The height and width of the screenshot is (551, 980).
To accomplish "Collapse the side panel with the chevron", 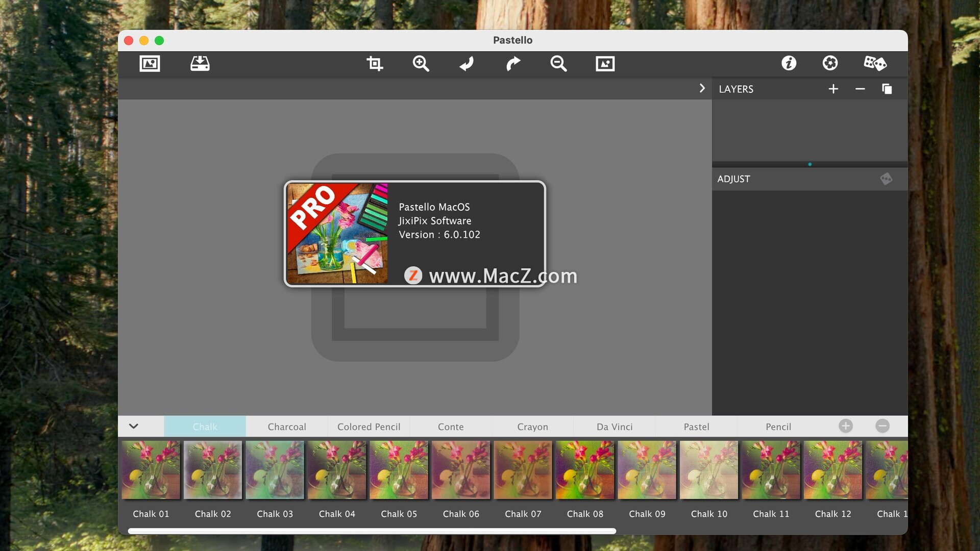I will (x=702, y=88).
